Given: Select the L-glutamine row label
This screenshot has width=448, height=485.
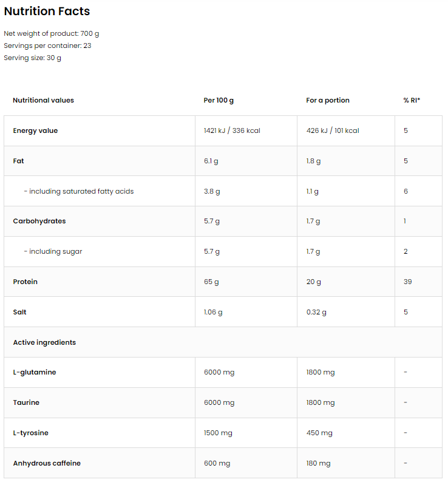Looking at the screenshot, I should click(34, 372).
